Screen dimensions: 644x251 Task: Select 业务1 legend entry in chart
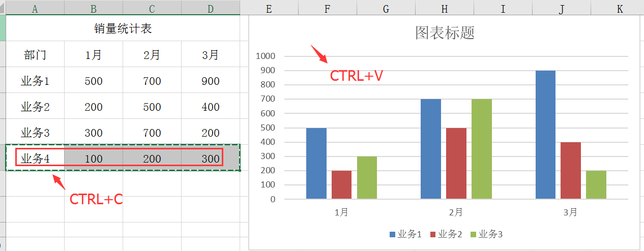(405, 234)
